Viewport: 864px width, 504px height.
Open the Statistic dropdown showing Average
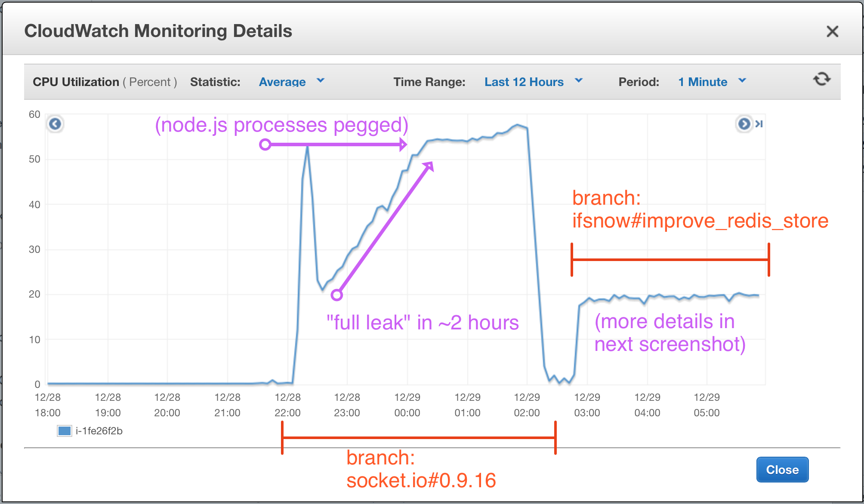282,82
